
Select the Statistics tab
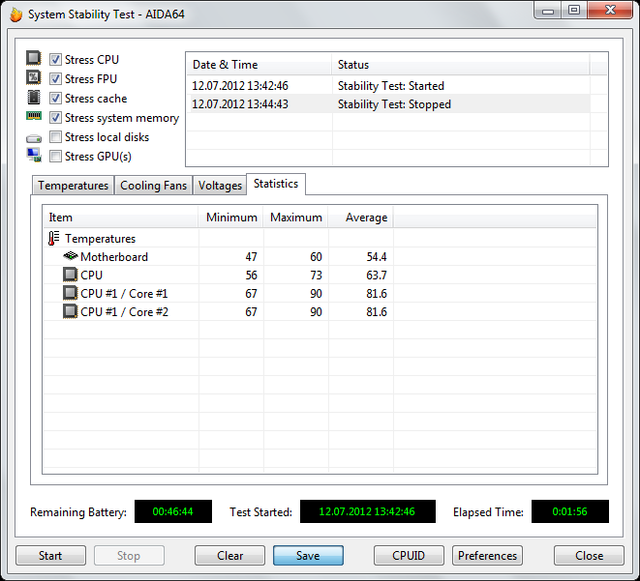[276, 184]
